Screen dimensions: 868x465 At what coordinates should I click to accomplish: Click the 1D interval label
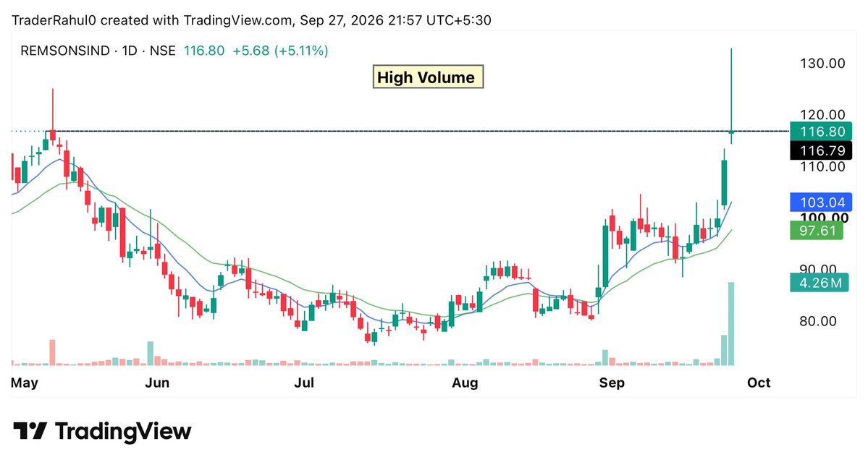pos(130,51)
